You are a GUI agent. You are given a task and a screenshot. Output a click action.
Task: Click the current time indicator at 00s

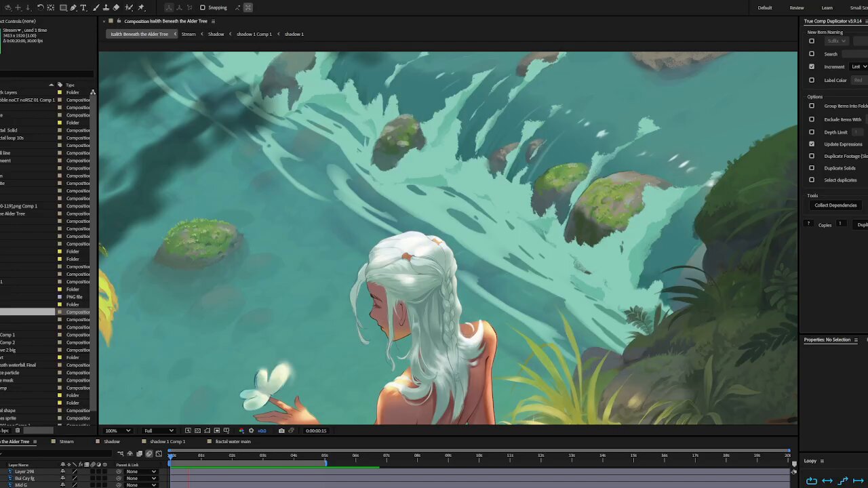[x=171, y=456]
